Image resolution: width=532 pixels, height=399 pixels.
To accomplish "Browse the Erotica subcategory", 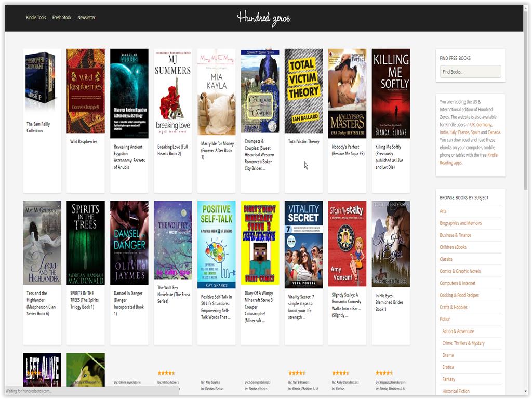I will 448,367.
